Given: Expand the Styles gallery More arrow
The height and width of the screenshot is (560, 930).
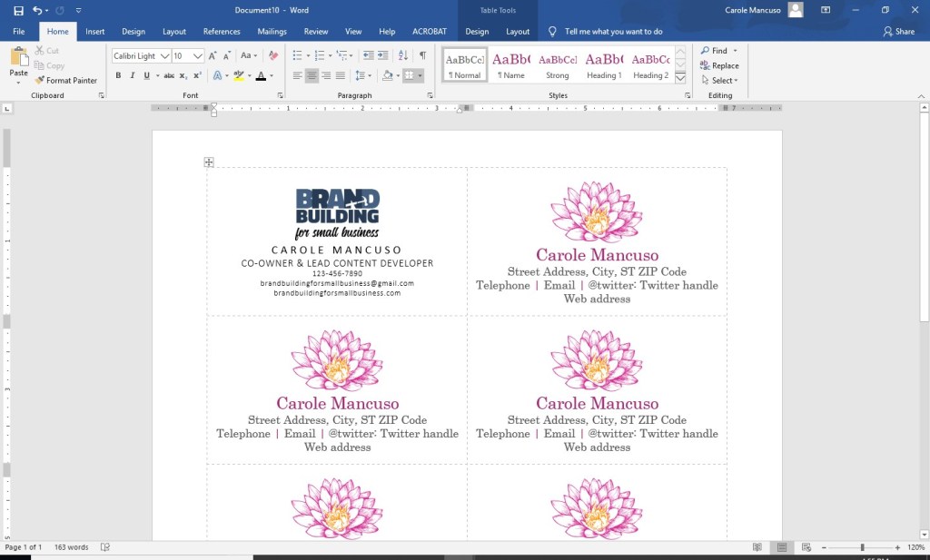Looking at the screenshot, I should pos(680,79).
